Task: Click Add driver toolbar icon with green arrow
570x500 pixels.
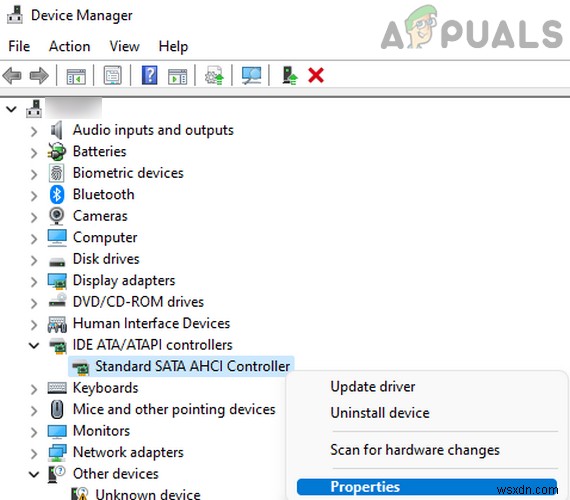Action: [290, 75]
